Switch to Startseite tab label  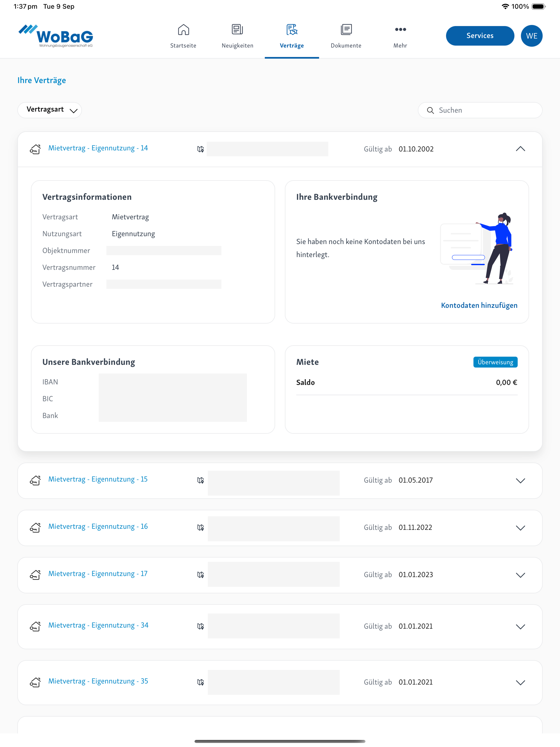183,46
